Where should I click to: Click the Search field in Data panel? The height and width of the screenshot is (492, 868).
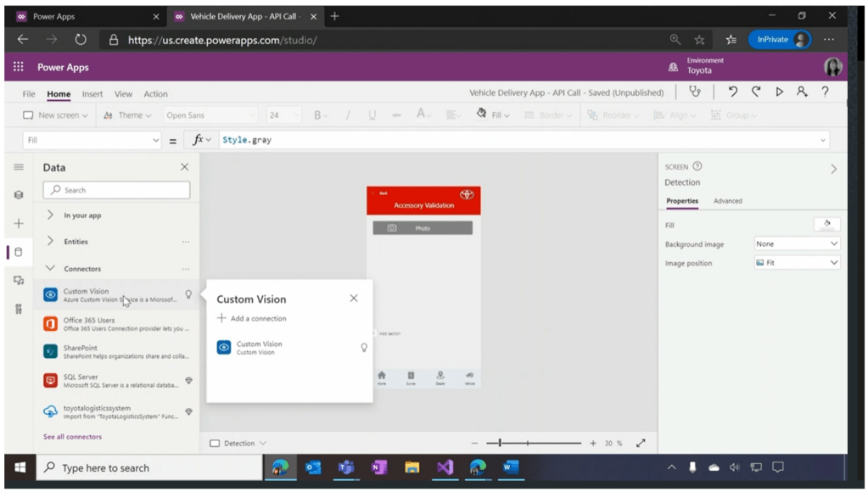[117, 190]
